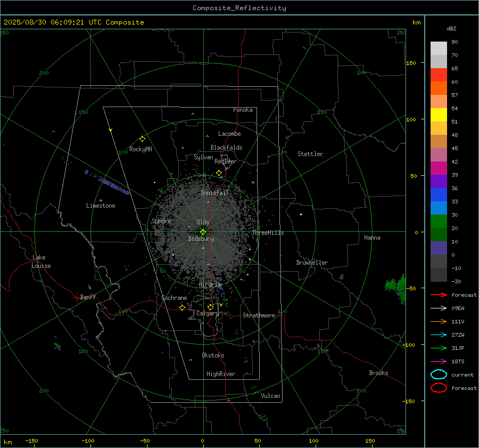Click the magenta 18TS arrow icon
479x448 pixels.
439,362
